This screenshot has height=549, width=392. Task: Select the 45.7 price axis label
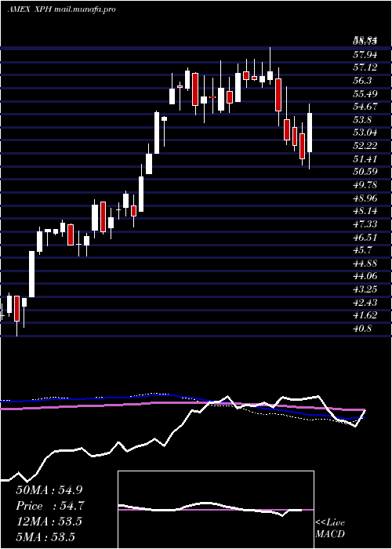[362, 250]
